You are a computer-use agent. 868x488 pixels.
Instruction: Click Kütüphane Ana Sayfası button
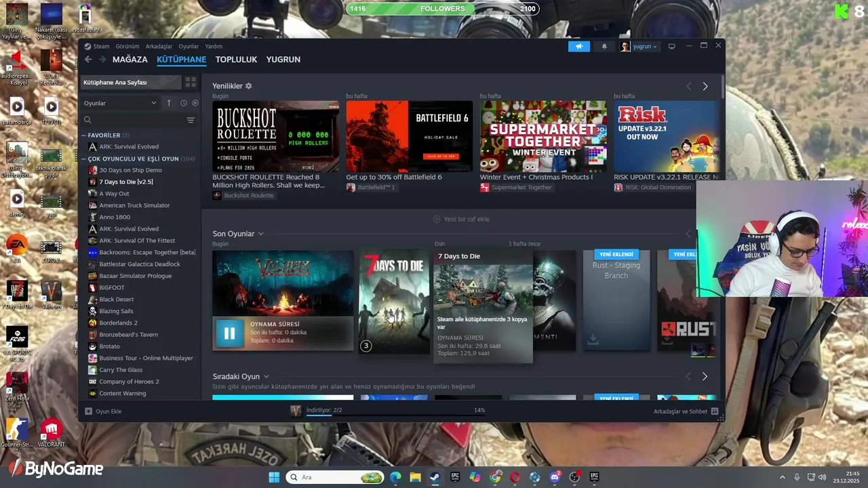(x=131, y=82)
